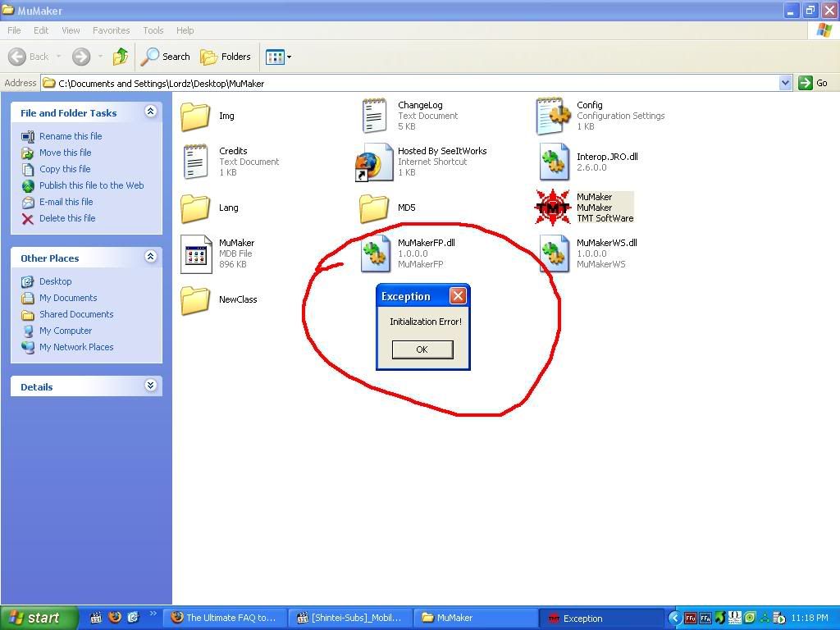840x630 pixels.
Task: Open the ChangeLog text document
Action: tap(374, 116)
